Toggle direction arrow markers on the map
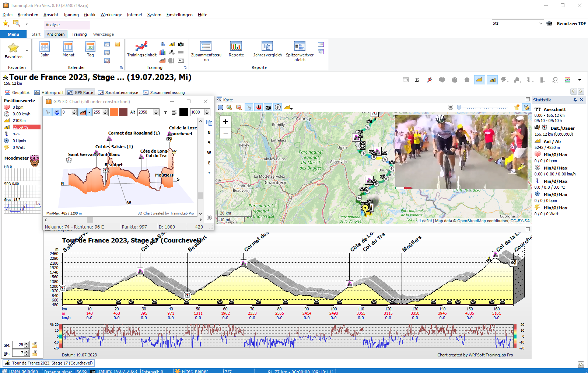This screenshot has height=373, width=588. point(278,107)
